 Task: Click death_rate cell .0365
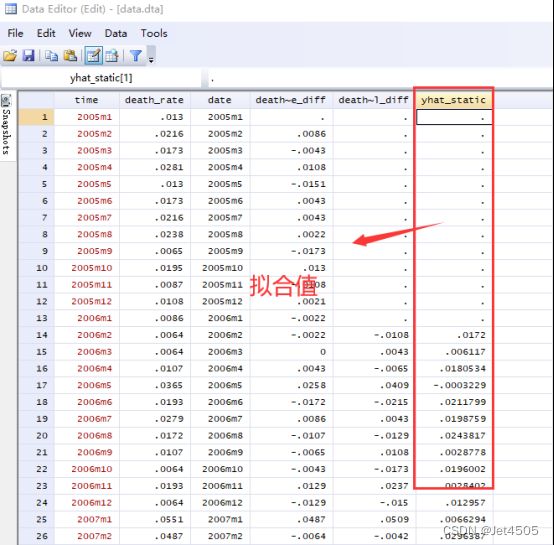coord(155,385)
